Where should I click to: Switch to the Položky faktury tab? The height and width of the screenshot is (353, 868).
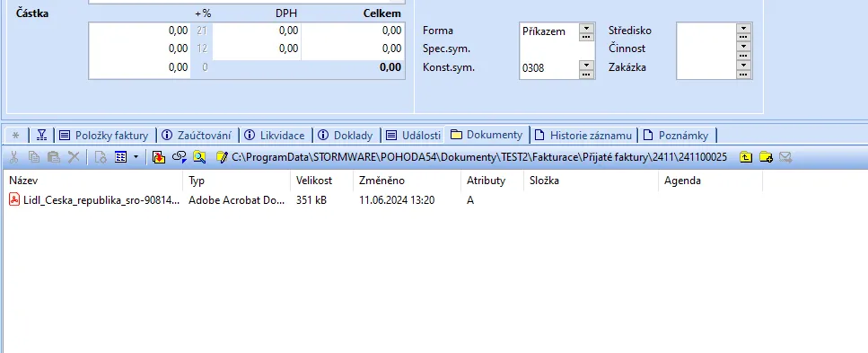click(x=104, y=136)
